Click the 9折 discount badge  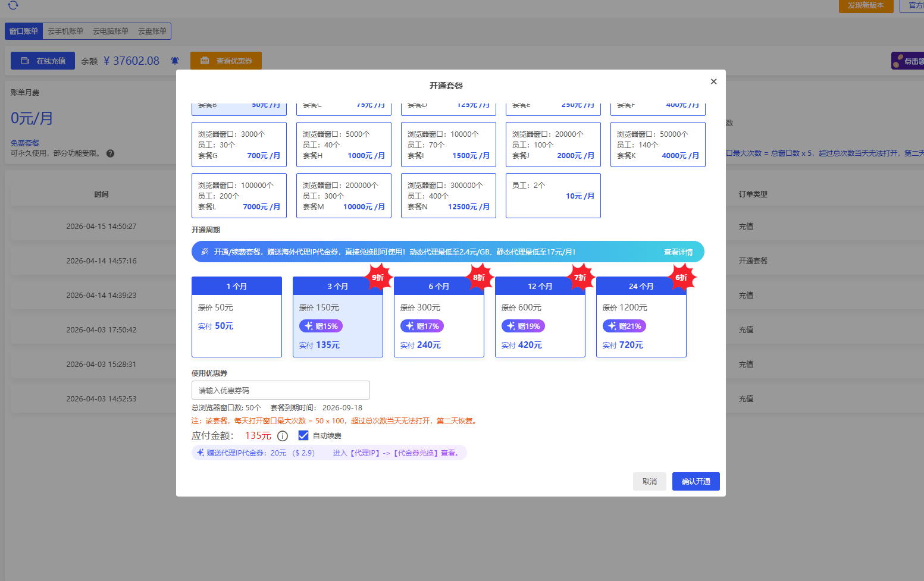(x=378, y=278)
